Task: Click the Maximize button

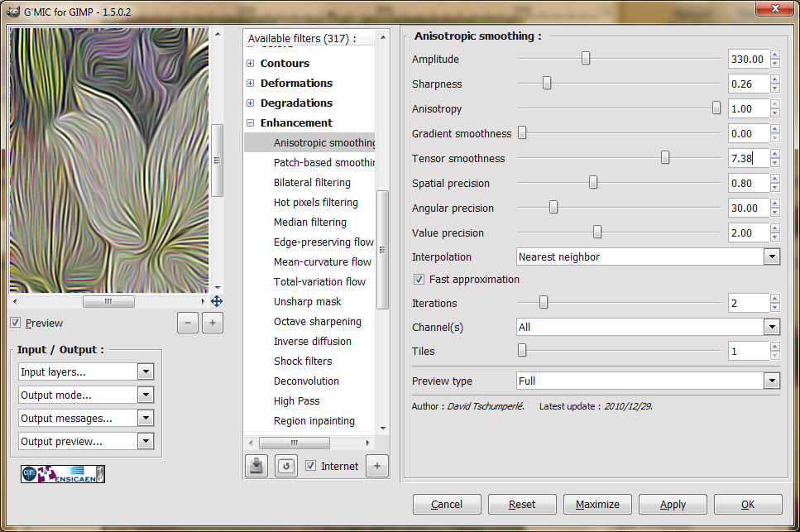Action: (x=597, y=504)
